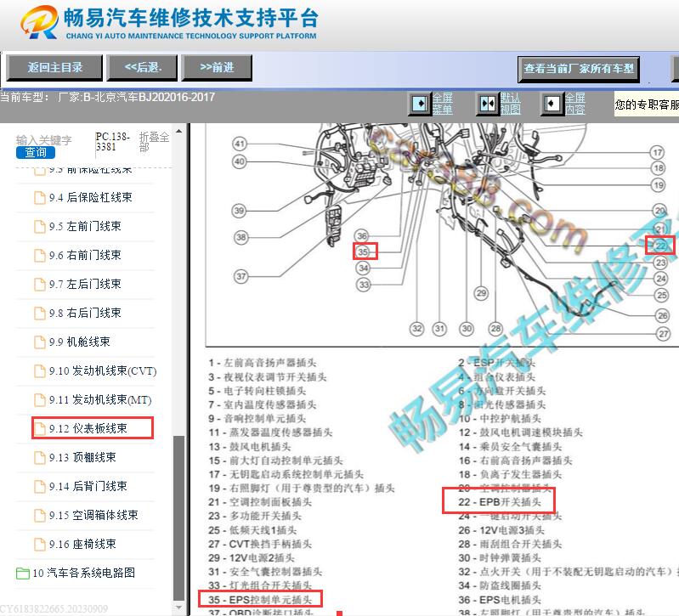Click legend entry 35 - EPS控制单元插头
The height and width of the screenshot is (616, 679).
pyautogui.click(x=260, y=600)
